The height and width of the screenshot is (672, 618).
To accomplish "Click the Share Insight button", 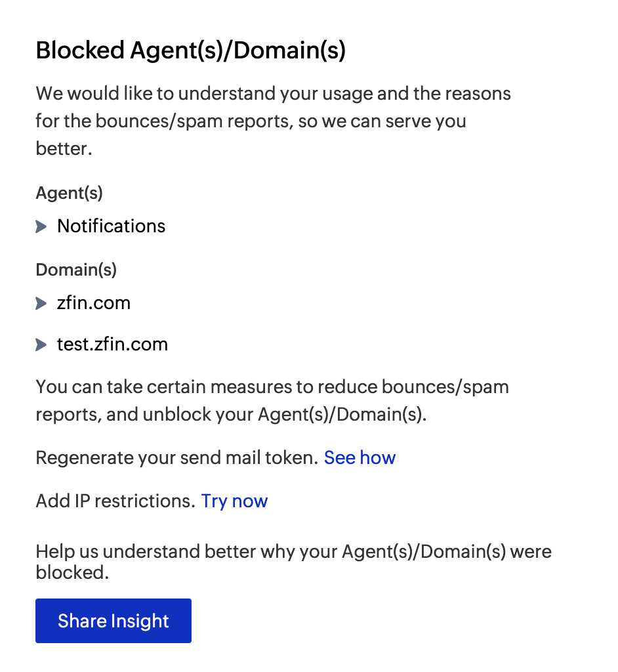I will [x=113, y=620].
